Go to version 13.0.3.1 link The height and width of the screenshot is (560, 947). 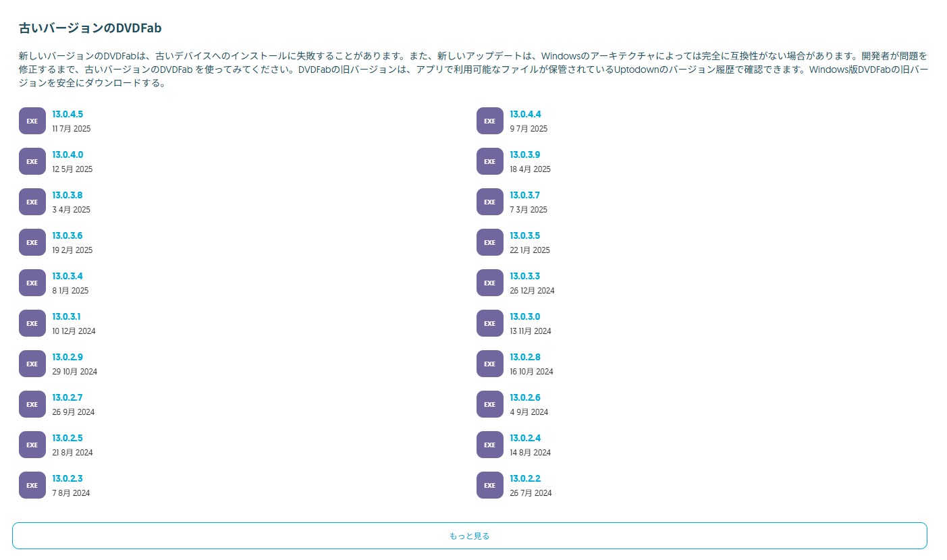[66, 317]
